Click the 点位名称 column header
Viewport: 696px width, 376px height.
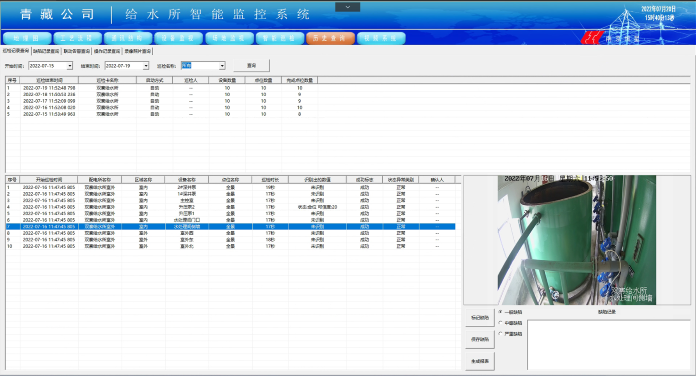point(230,180)
